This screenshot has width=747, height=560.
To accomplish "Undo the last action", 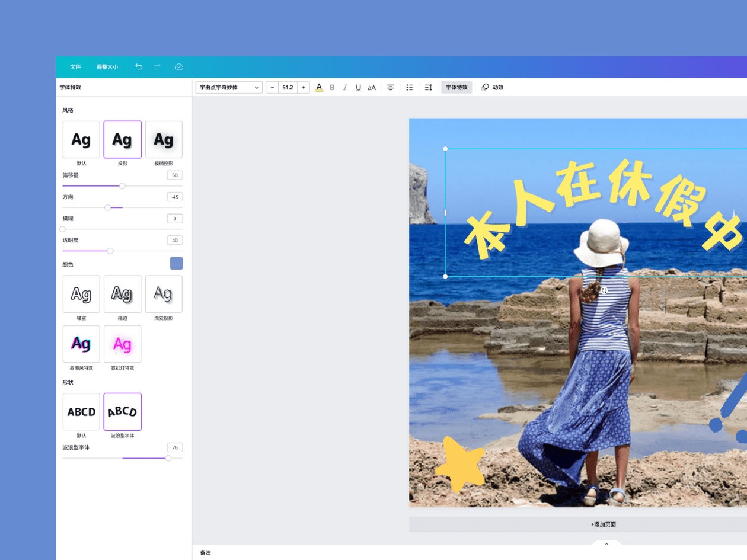I will pos(139,67).
